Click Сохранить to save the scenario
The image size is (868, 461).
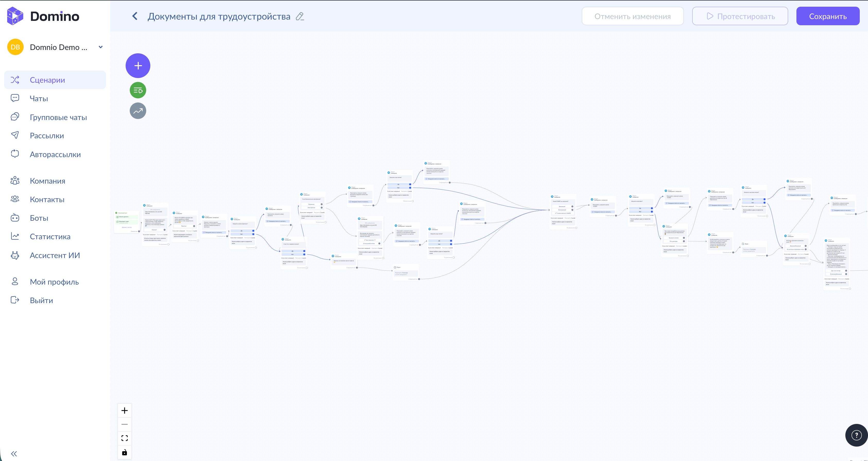[x=828, y=16]
